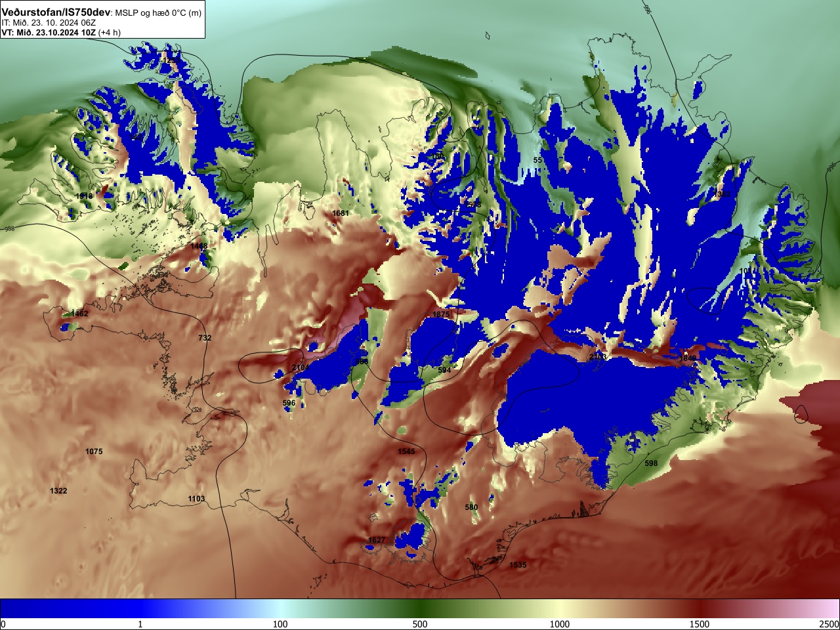840x630 pixels.
Task: Click the 1500 tick on the color scale
Action: pos(700,624)
